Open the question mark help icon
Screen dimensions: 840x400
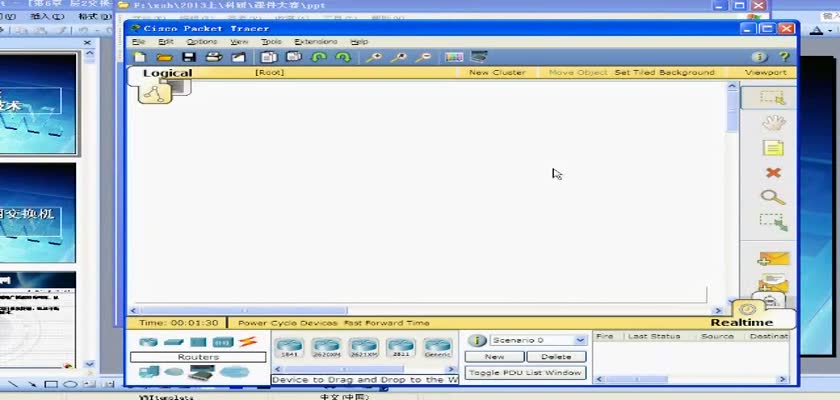784,57
